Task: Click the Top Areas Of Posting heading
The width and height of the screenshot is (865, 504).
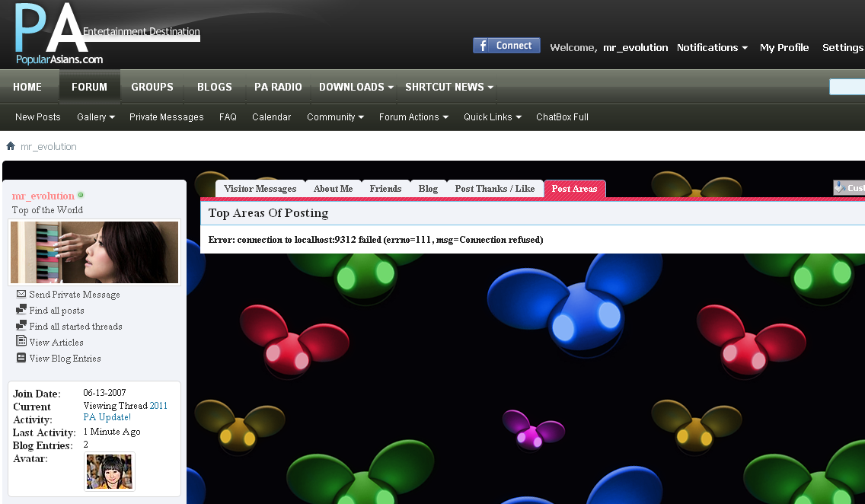Action: coord(268,213)
